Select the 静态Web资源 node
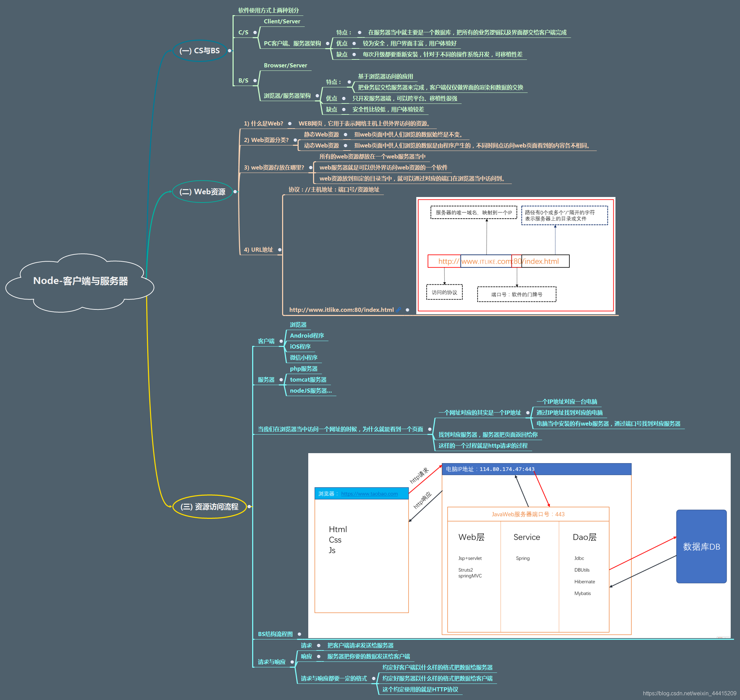The width and height of the screenshot is (740, 700). [321, 135]
